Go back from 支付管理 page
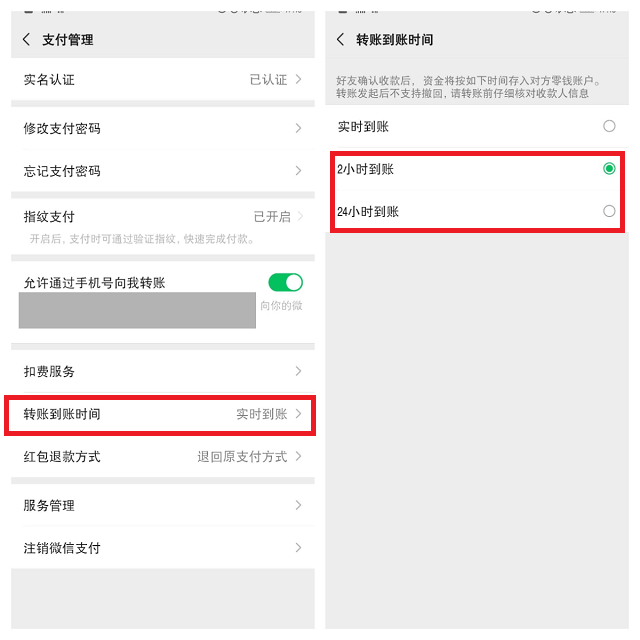The height and width of the screenshot is (640, 640). (27, 40)
